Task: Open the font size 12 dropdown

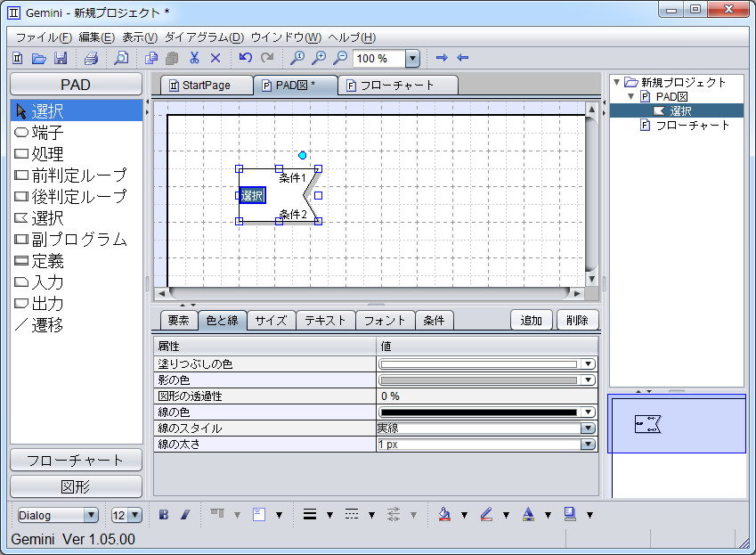Action: coord(135,516)
